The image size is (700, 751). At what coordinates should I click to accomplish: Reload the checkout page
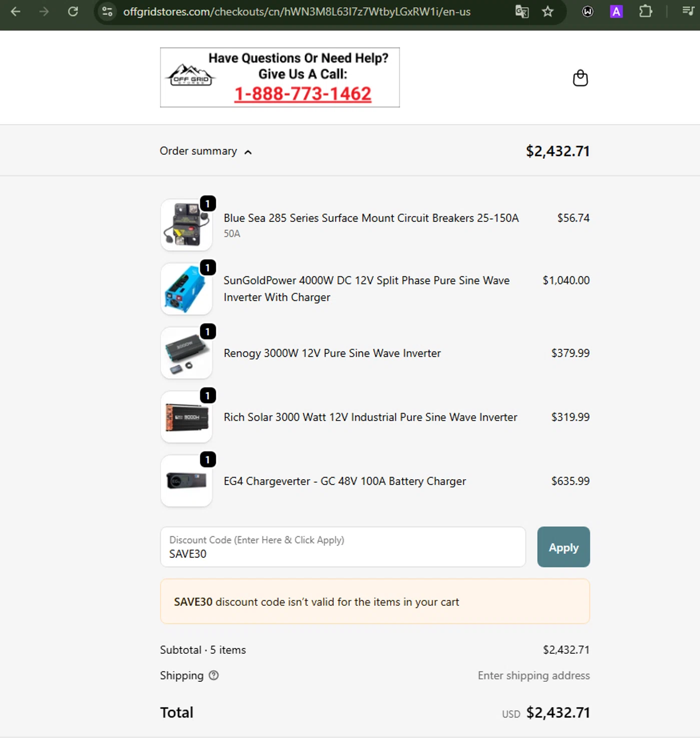(73, 12)
